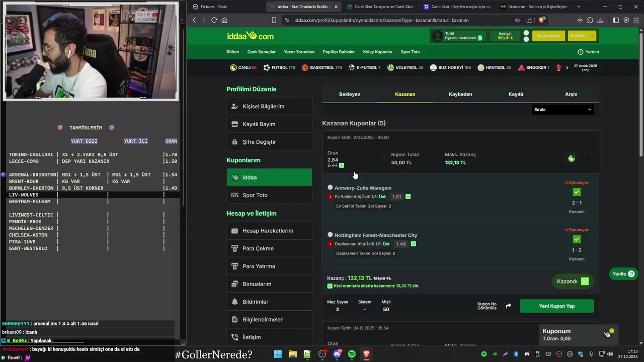The image size is (644, 362).
Task: Collapse the first winning coupon with its chevron
Action: pos(588,158)
